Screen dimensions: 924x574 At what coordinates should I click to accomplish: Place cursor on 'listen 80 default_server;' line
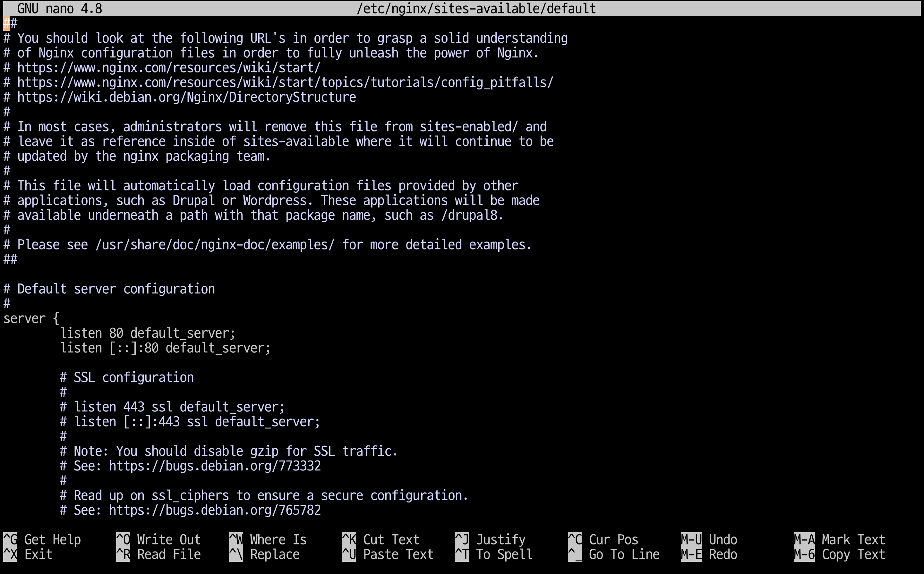pyautogui.click(x=148, y=333)
